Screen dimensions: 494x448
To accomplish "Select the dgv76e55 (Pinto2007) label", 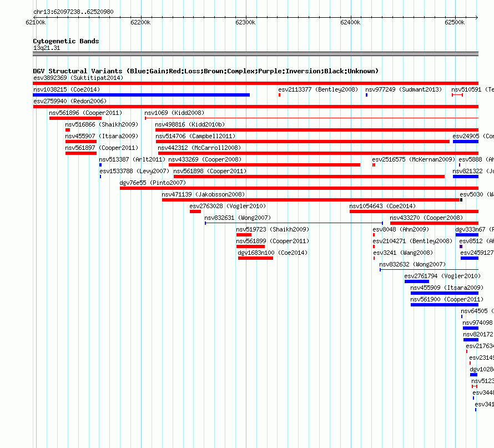I will 153,183.
